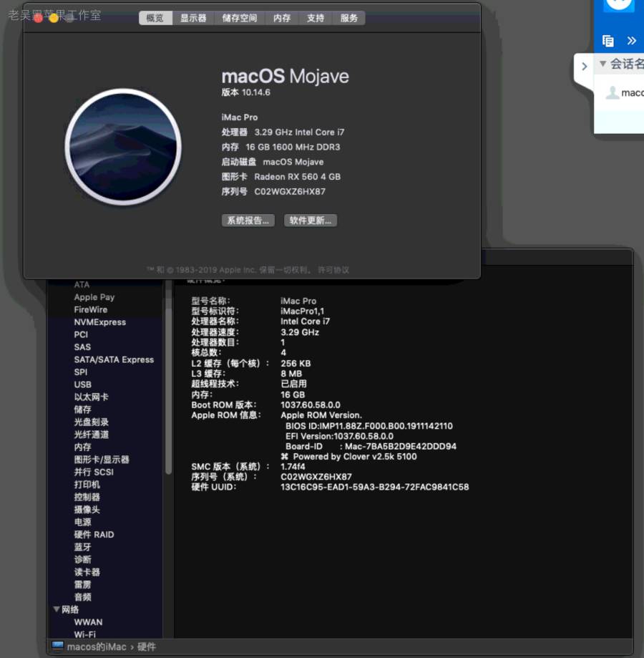Image resolution: width=644 pixels, height=658 pixels.
Task: Select SPI in the hardware list
Action: 80,372
